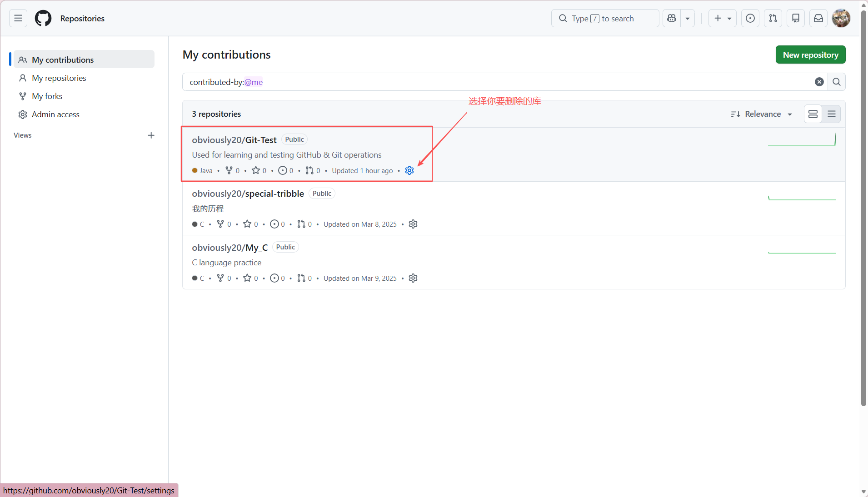Image resolution: width=868 pixels, height=497 pixels.
Task: Open the hamburger navigation menu
Action: [18, 18]
